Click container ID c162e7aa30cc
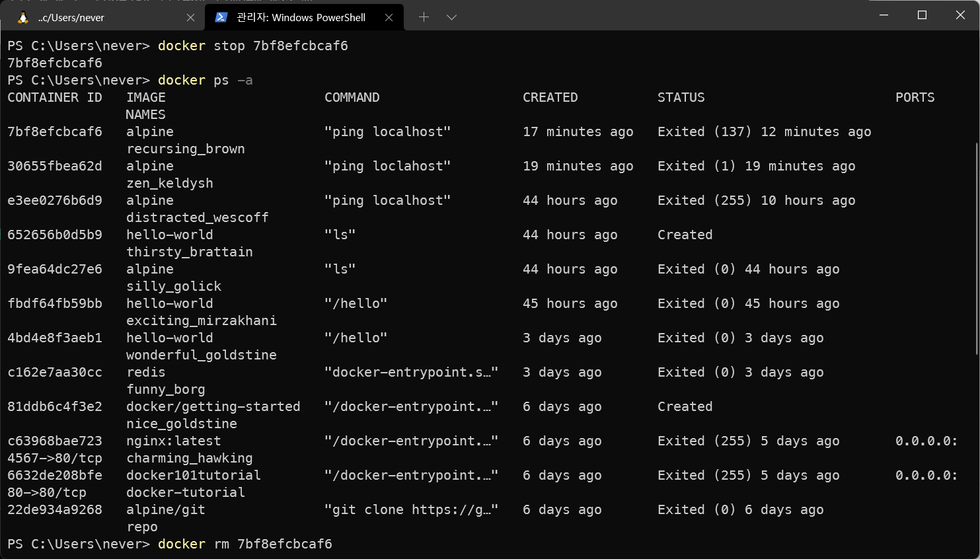Image resolution: width=980 pixels, height=559 pixels. coord(55,372)
